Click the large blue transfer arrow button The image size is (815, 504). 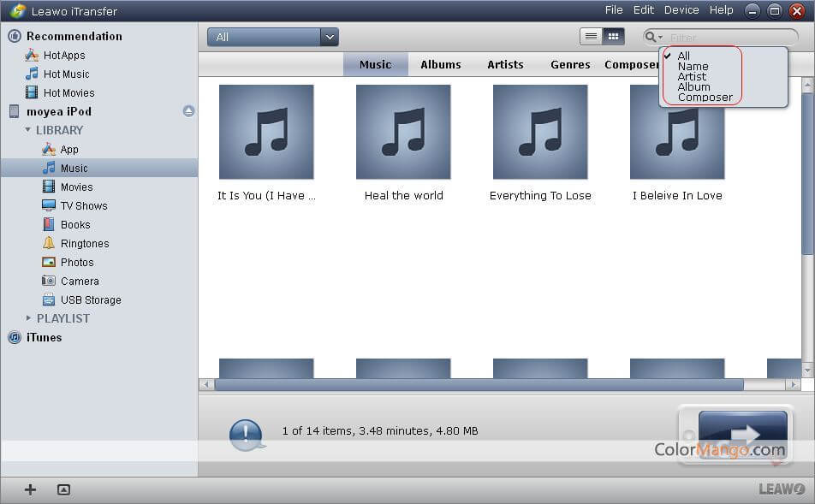pyautogui.click(x=742, y=434)
